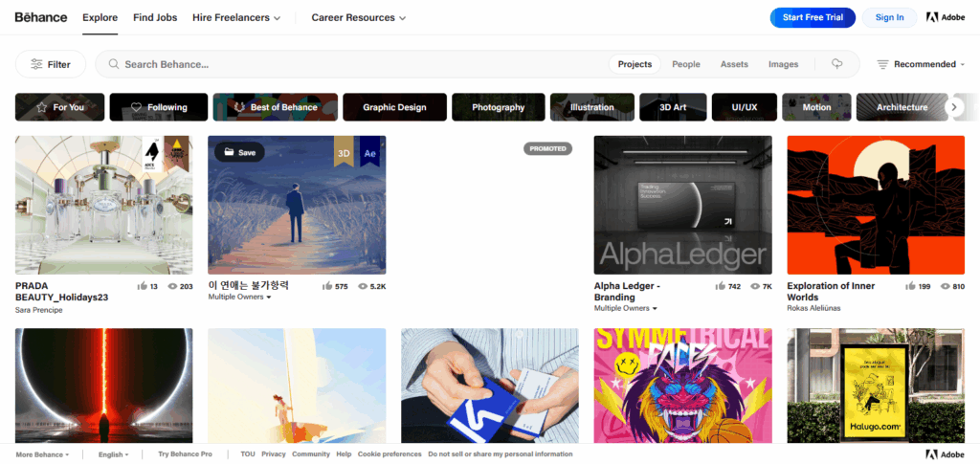The height and width of the screenshot is (464, 980).
Task: Open the business cards in hands thumbnail
Action: point(490,386)
